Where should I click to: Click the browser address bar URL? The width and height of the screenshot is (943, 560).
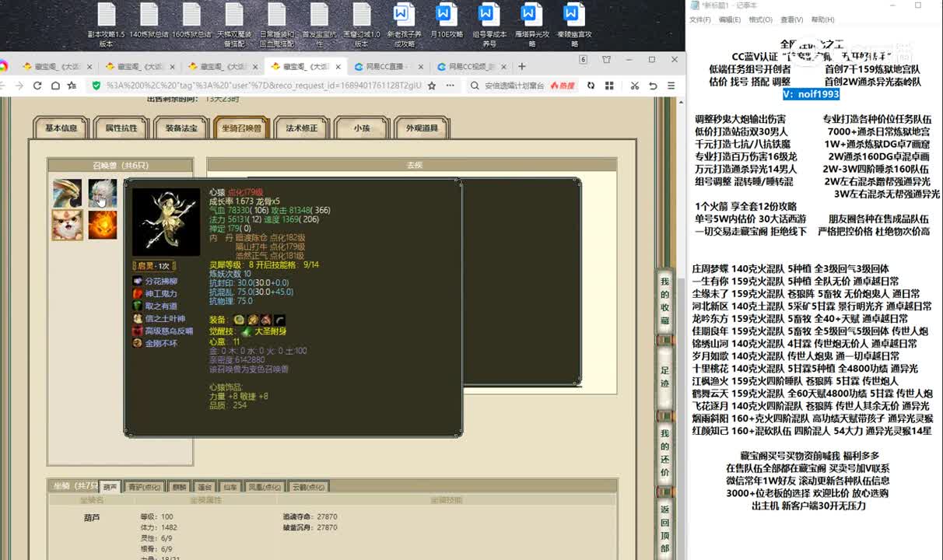(x=265, y=86)
